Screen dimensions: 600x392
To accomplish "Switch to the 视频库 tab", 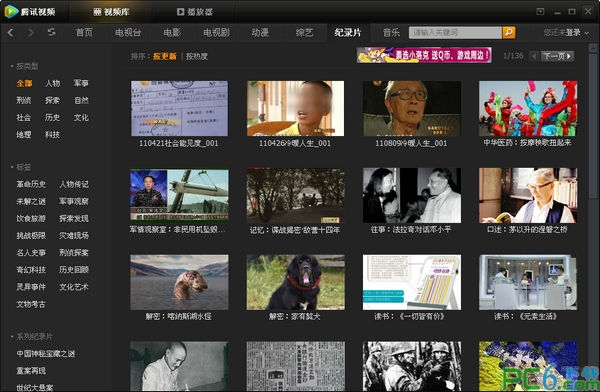I will click(x=111, y=12).
